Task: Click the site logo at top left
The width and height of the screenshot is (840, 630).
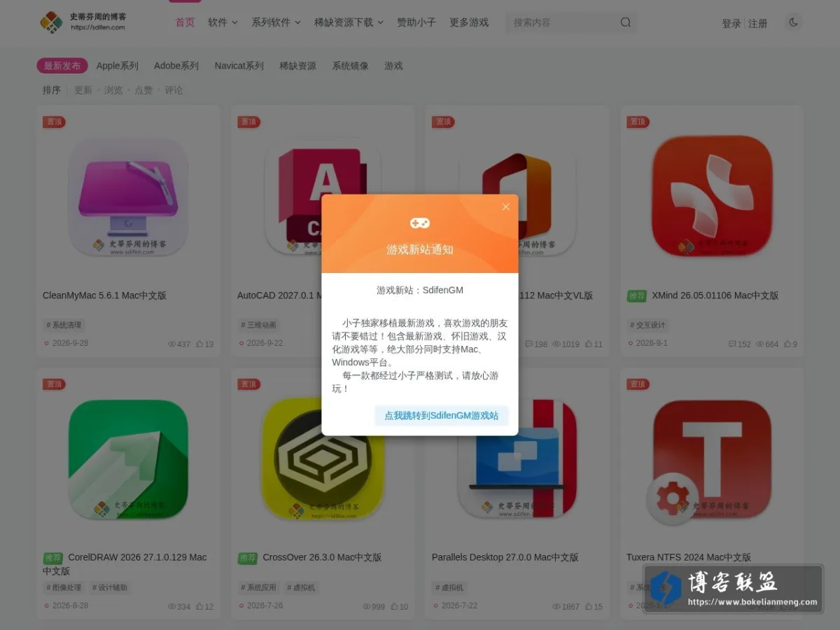Action: 83,22
